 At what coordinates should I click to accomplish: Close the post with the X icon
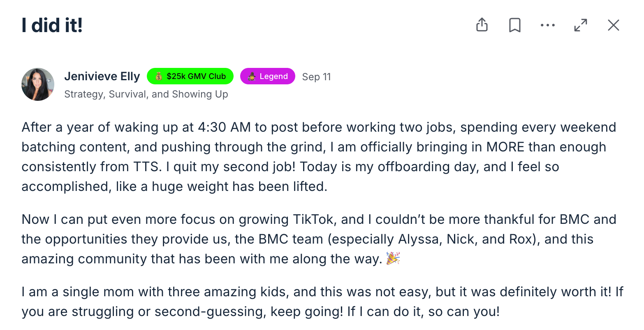(x=613, y=25)
